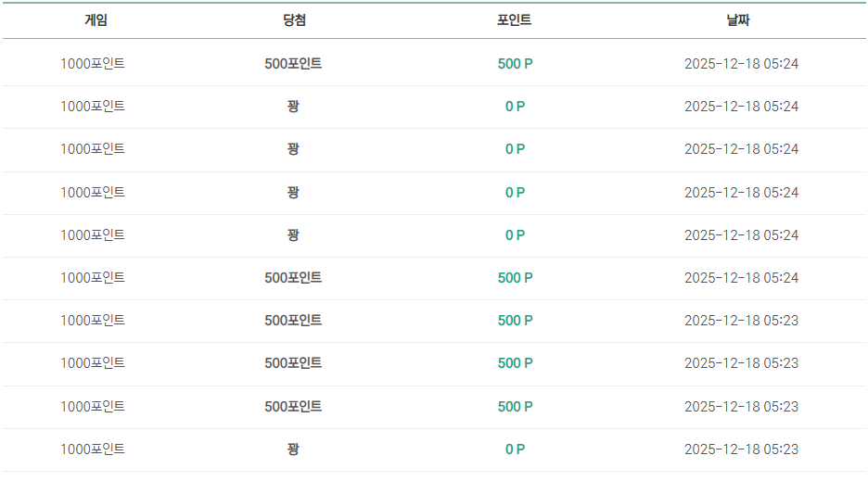Click 500 P value in first row
Image resolution: width=868 pixels, height=481 pixels.
(x=515, y=64)
